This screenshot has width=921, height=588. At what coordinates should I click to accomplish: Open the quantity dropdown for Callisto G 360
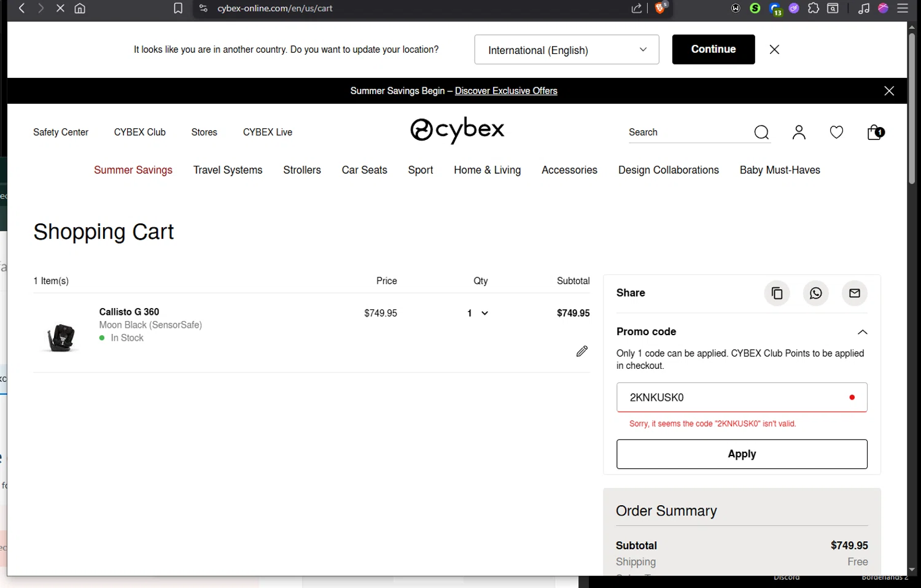tap(478, 313)
